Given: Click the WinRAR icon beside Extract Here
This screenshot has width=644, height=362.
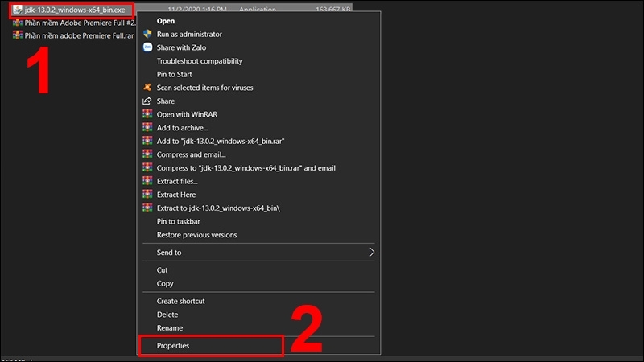Looking at the screenshot, I should [147, 195].
